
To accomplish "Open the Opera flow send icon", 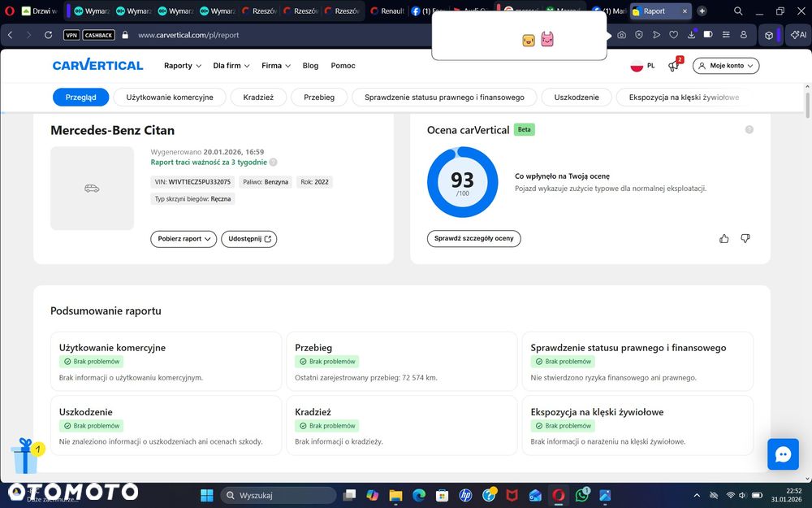I will coord(657,35).
